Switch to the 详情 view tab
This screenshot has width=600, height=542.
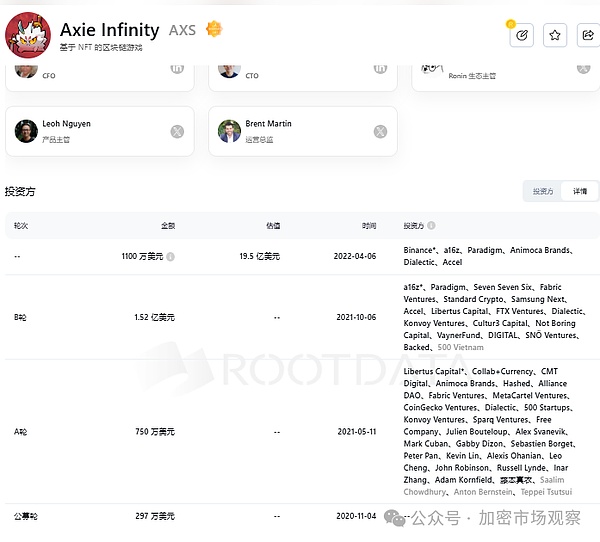pyautogui.click(x=579, y=191)
